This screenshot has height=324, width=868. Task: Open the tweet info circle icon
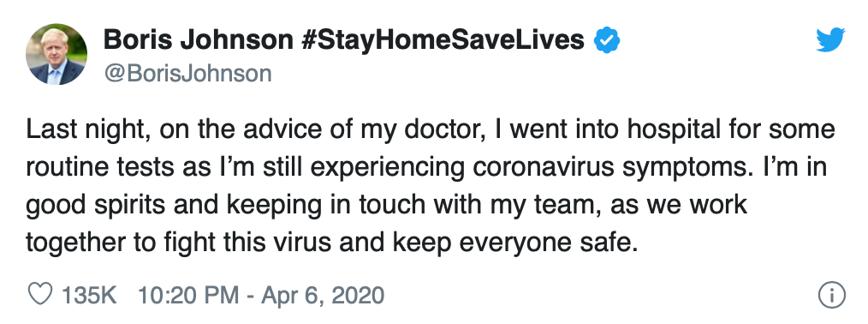coord(831,294)
